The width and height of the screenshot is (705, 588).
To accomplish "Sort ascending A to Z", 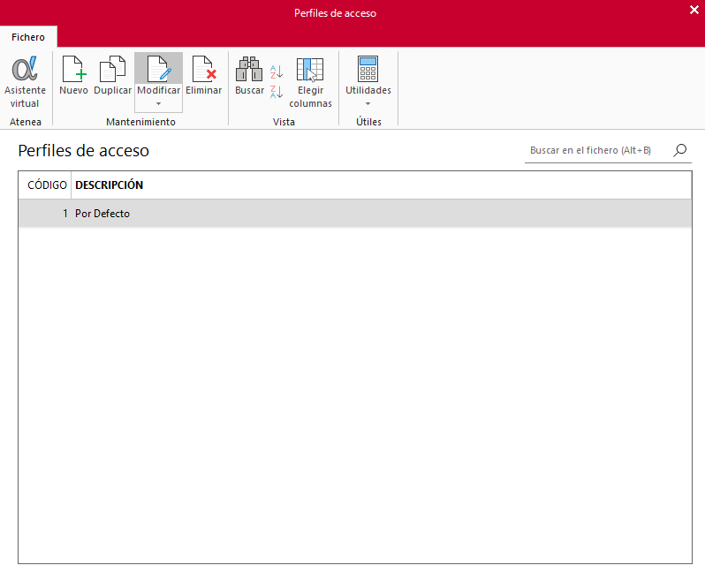I will pyautogui.click(x=277, y=72).
